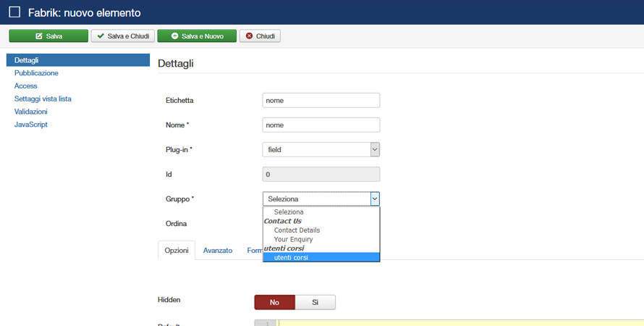Image resolution: width=644 pixels, height=326 pixels.
Task: Click the Gruppo dropdown arrow
Action: 375,199
